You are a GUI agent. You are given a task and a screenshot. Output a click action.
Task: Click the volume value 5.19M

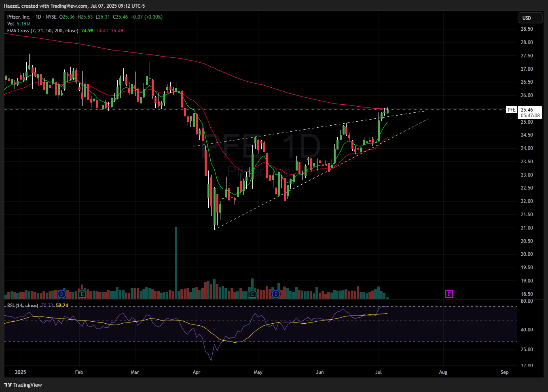[x=23, y=24]
